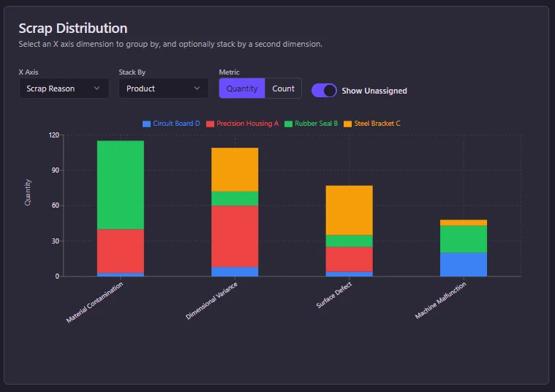Click Precision Housing A legend swatch
The width and height of the screenshot is (555, 392).
(x=211, y=124)
